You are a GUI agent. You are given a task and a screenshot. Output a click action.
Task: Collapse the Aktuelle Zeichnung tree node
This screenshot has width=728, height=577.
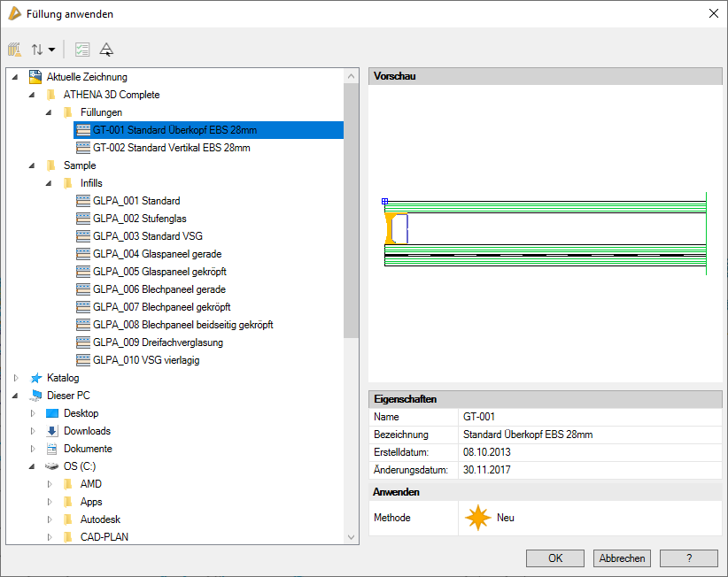[x=16, y=77]
